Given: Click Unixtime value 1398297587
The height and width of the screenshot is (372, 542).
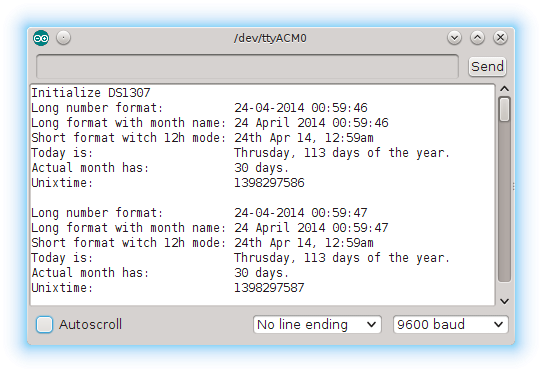Looking at the screenshot, I should 269,288.
